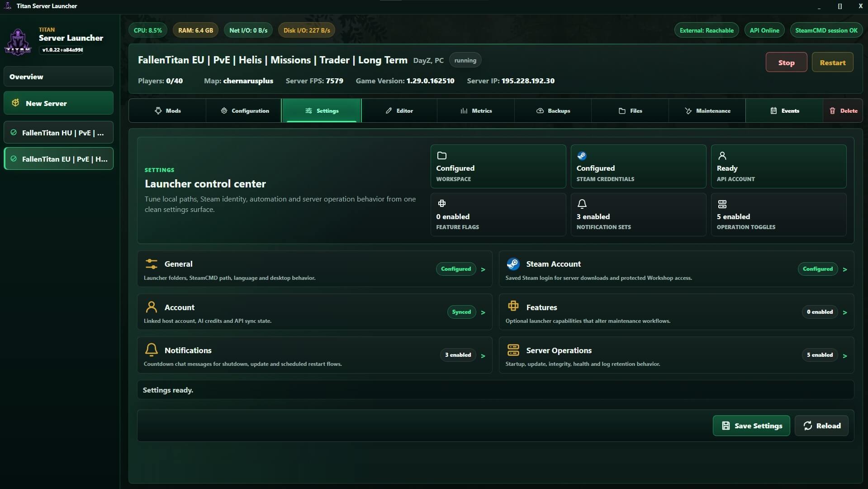Open the Overview sidebar item
The image size is (868, 489).
(59, 77)
